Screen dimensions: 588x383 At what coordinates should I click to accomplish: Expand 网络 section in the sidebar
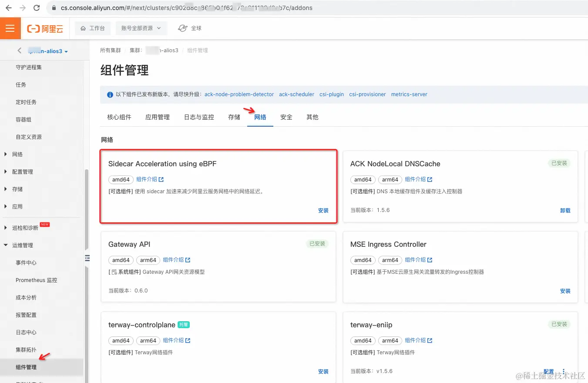(17, 155)
